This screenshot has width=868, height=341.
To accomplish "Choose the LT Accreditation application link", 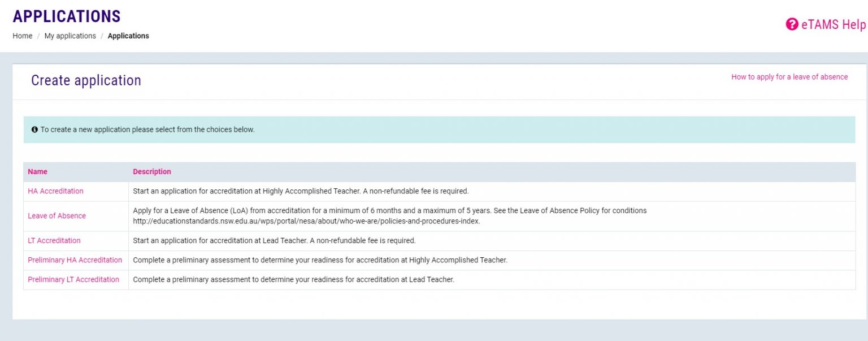I will tap(54, 240).
